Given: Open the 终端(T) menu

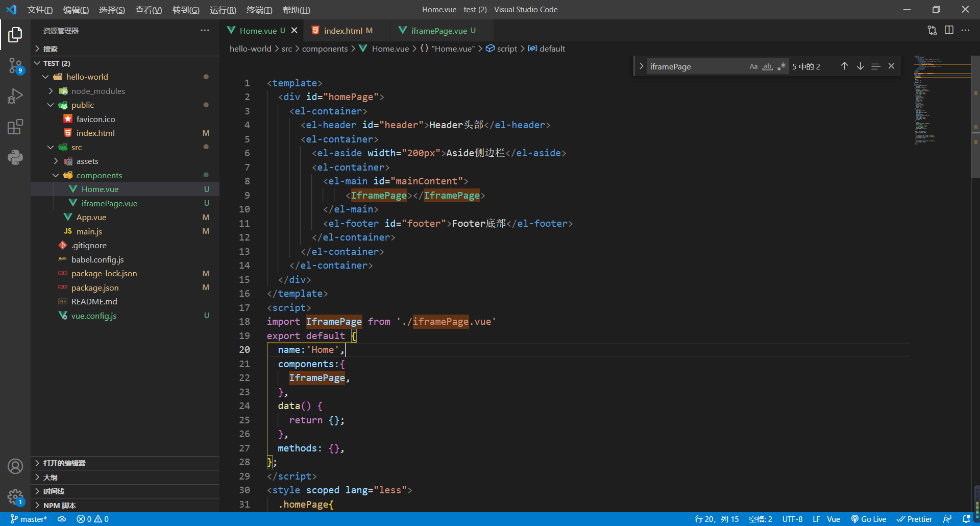Looking at the screenshot, I should (x=259, y=10).
